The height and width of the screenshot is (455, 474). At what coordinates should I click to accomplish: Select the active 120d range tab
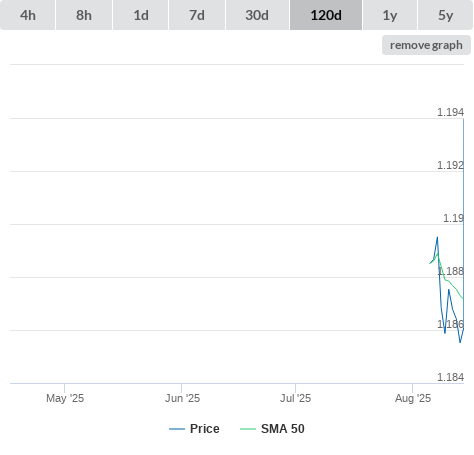click(326, 15)
